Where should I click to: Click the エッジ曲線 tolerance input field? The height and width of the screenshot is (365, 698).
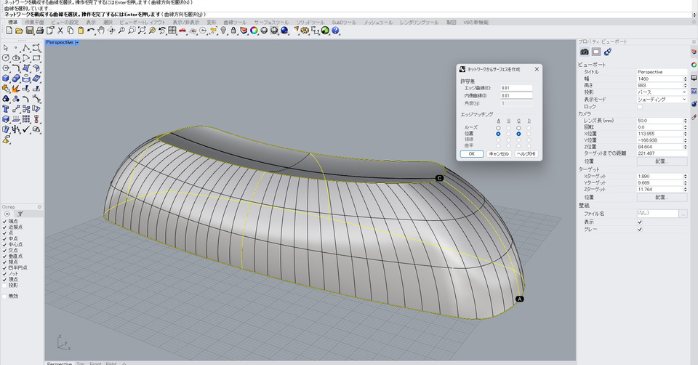(x=516, y=88)
